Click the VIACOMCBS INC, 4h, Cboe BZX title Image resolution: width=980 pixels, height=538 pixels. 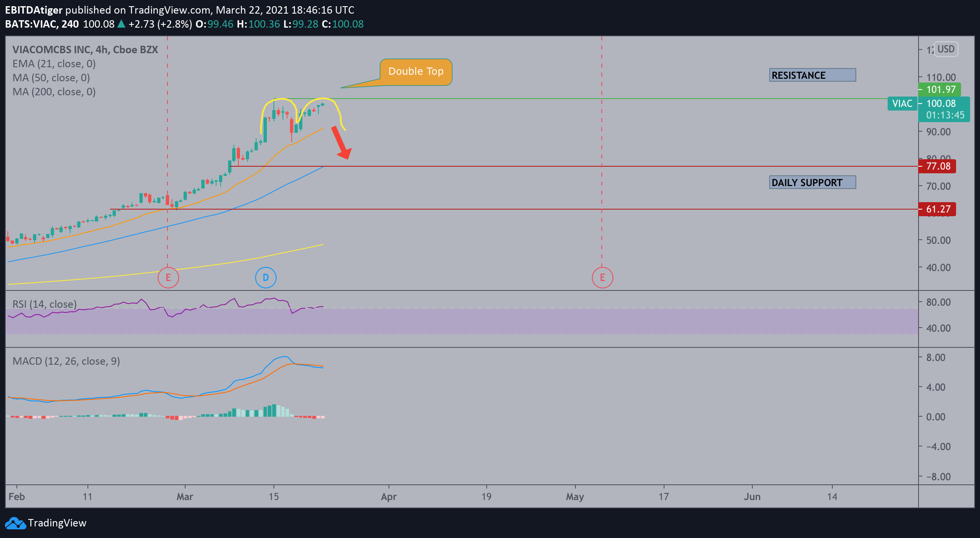[x=85, y=50]
